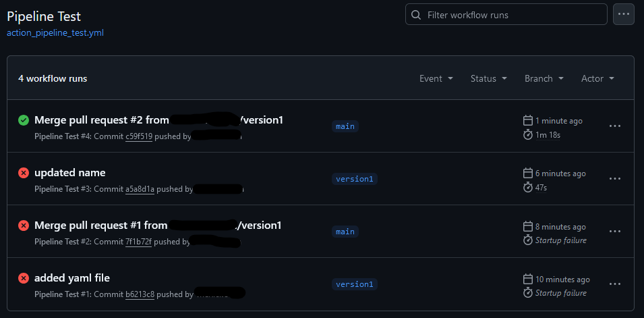
Task: Expand the Event filter dropdown
Action: (436, 78)
